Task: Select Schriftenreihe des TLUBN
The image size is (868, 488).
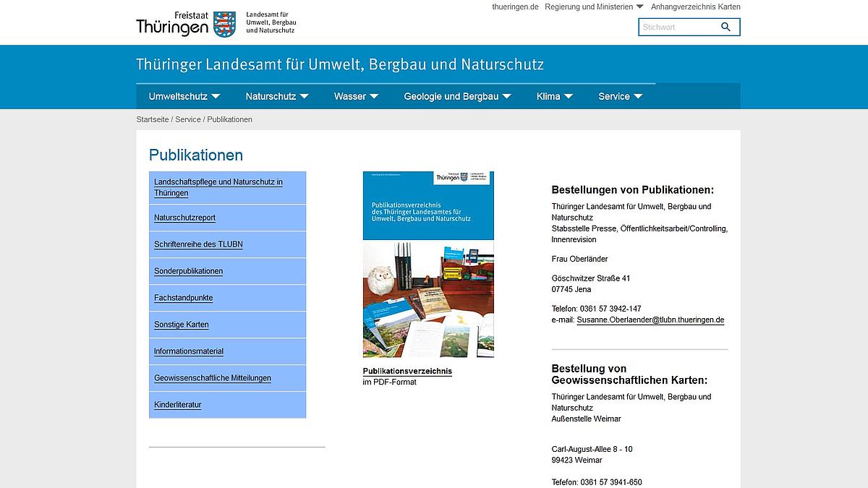Action: tap(228, 244)
